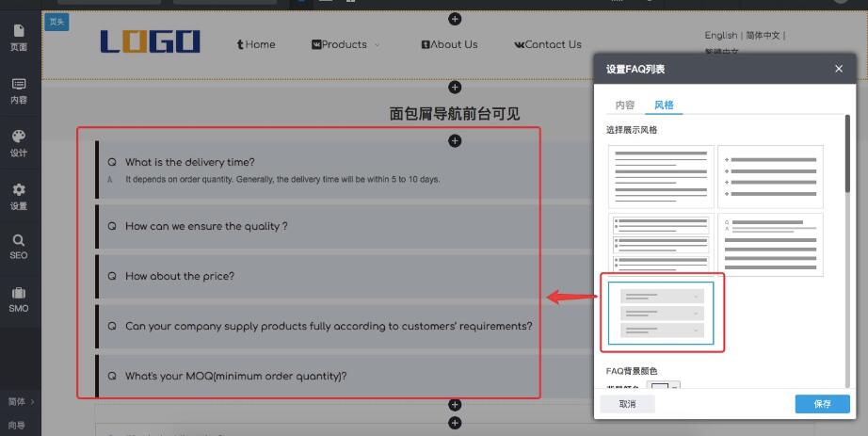Viewport: 868px width, 436px height.
Task: Select the Q/A labeled FAQ style thumbnail
Action: click(x=770, y=245)
